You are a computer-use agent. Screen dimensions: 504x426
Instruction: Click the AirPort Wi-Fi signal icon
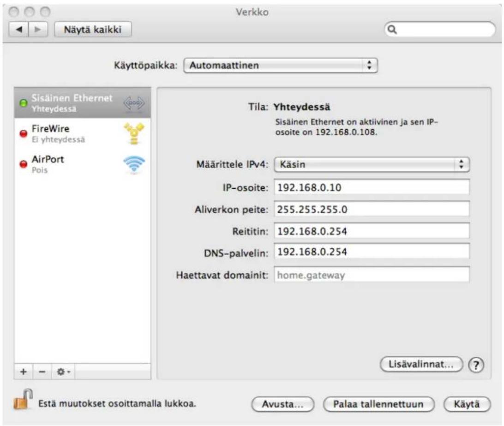click(134, 164)
